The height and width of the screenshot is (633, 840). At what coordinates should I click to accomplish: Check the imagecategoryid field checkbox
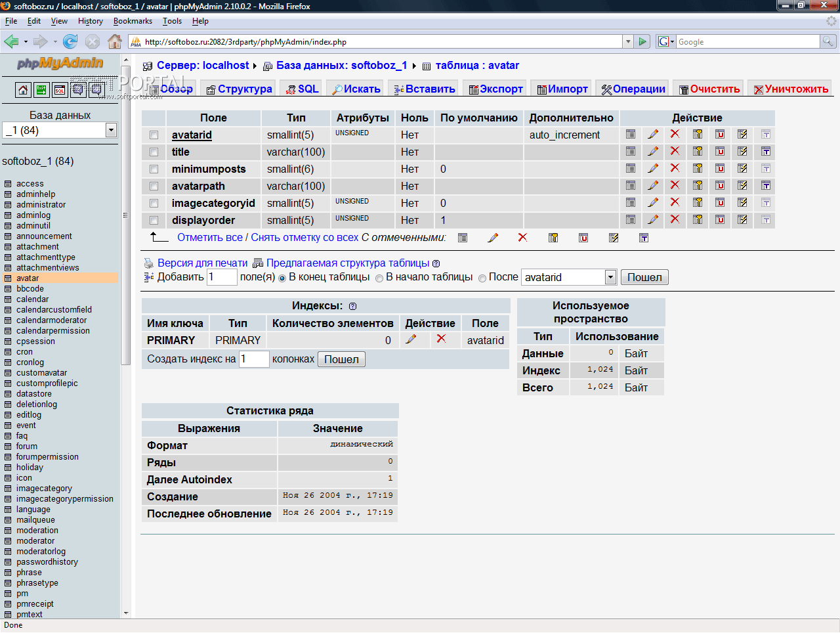pyautogui.click(x=154, y=203)
